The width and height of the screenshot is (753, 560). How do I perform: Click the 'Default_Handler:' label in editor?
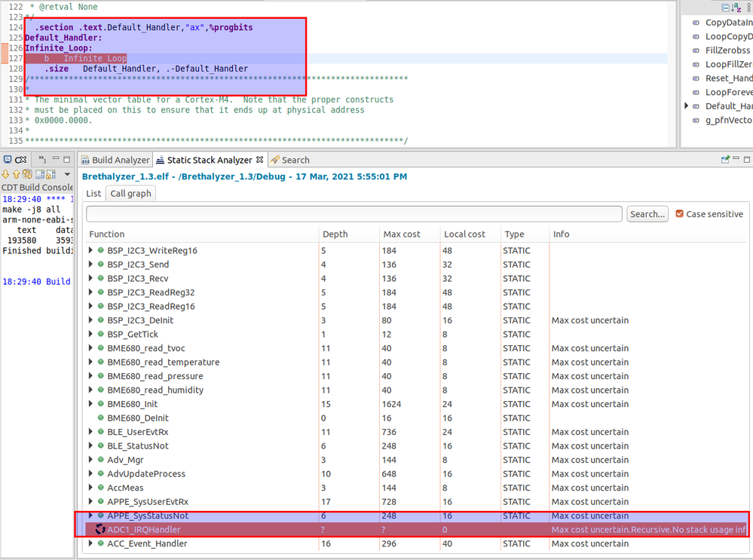63,38
